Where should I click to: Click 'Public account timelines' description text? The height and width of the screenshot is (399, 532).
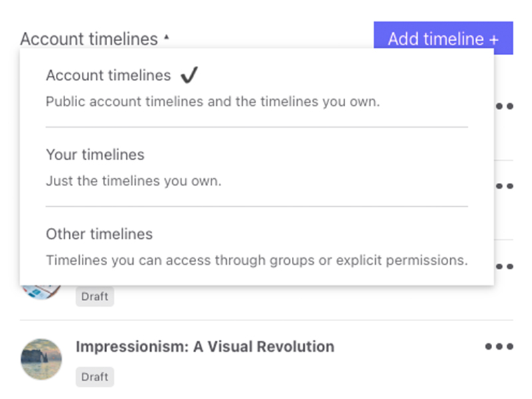[213, 102]
